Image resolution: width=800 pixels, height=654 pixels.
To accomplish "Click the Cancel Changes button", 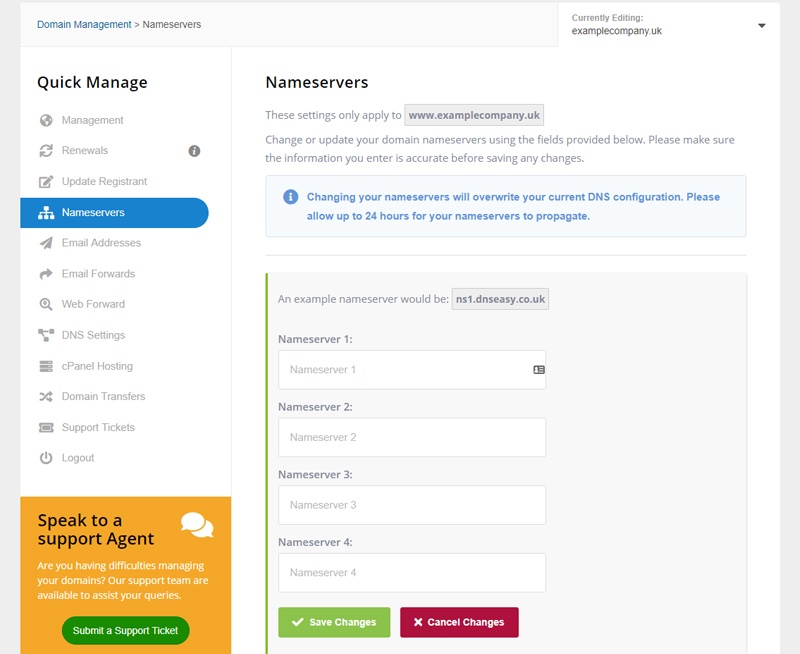I will pyautogui.click(x=459, y=622).
